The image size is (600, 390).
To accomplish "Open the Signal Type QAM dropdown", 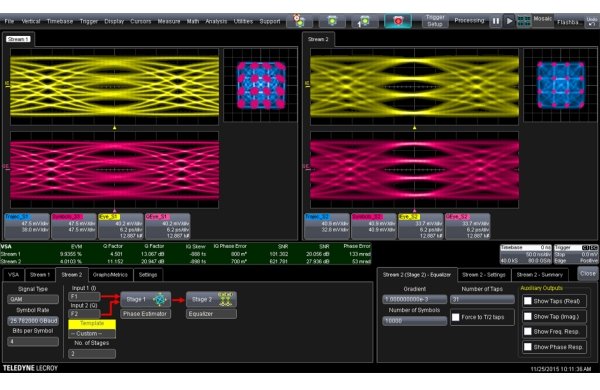I will click(33, 299).
